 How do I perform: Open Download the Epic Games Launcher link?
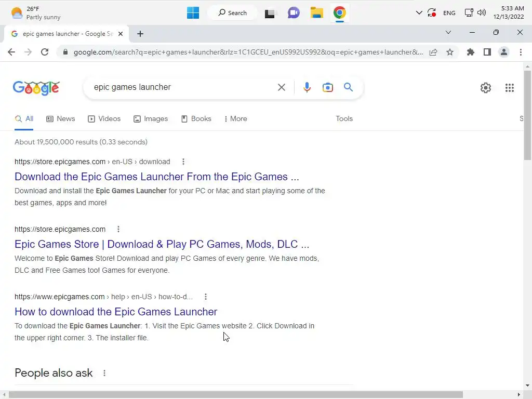pos(157,177)
